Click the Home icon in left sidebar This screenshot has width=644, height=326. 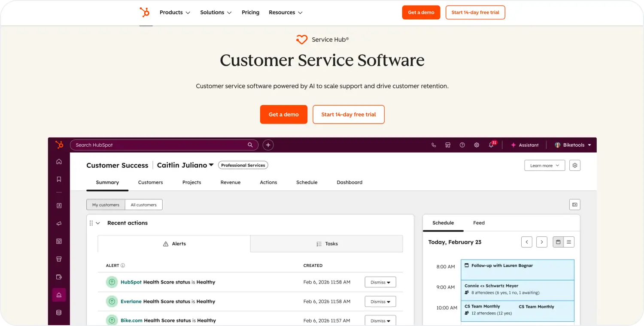[59, 162]
